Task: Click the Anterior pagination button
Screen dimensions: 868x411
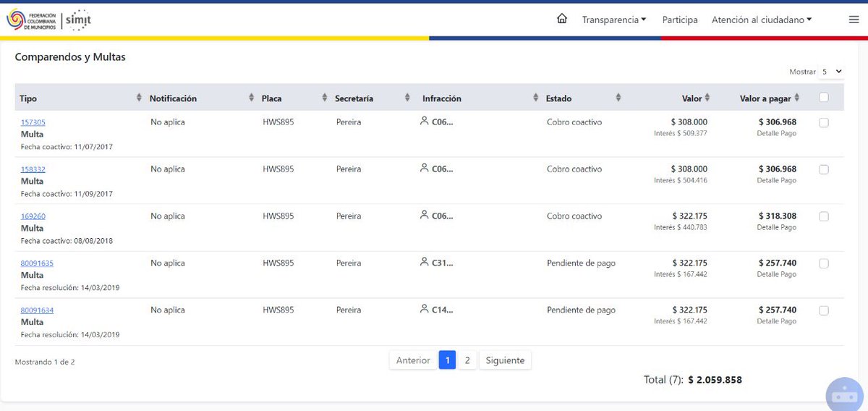Action: pyautogui.click(x=413, y=360)
